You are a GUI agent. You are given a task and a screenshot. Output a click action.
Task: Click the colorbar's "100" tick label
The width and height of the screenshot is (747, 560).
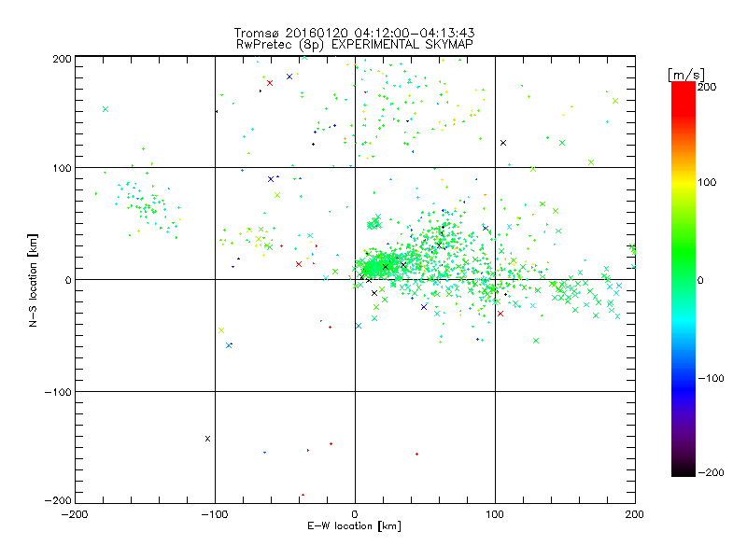[707, 182]
